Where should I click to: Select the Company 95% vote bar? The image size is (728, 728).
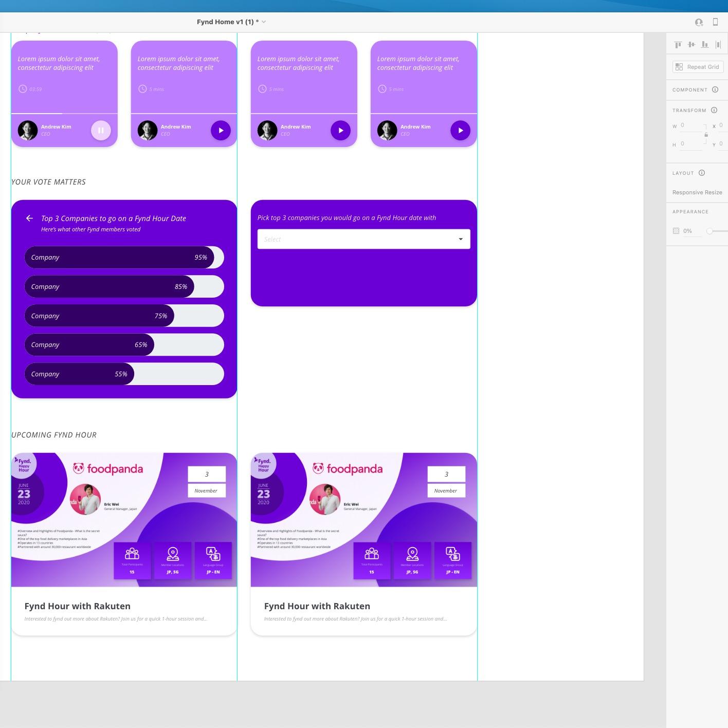[x=124, y=258]
